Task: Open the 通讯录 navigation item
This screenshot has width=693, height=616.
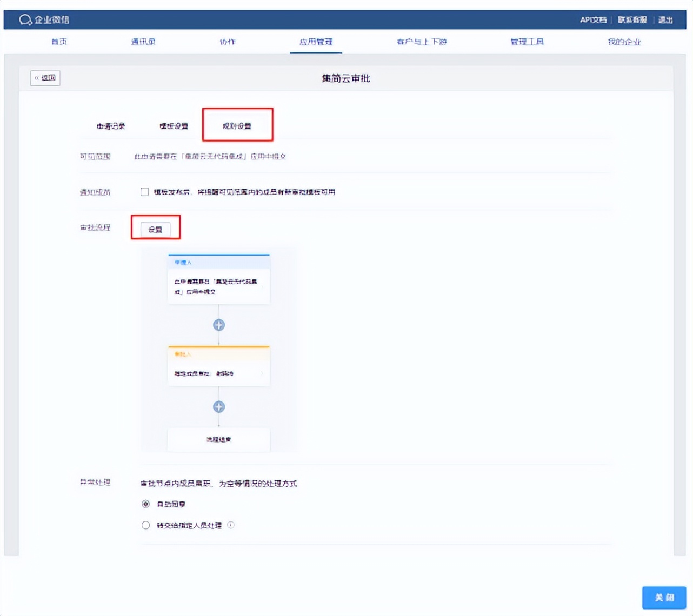Action: pyautogui.click(x=144, y=42)
